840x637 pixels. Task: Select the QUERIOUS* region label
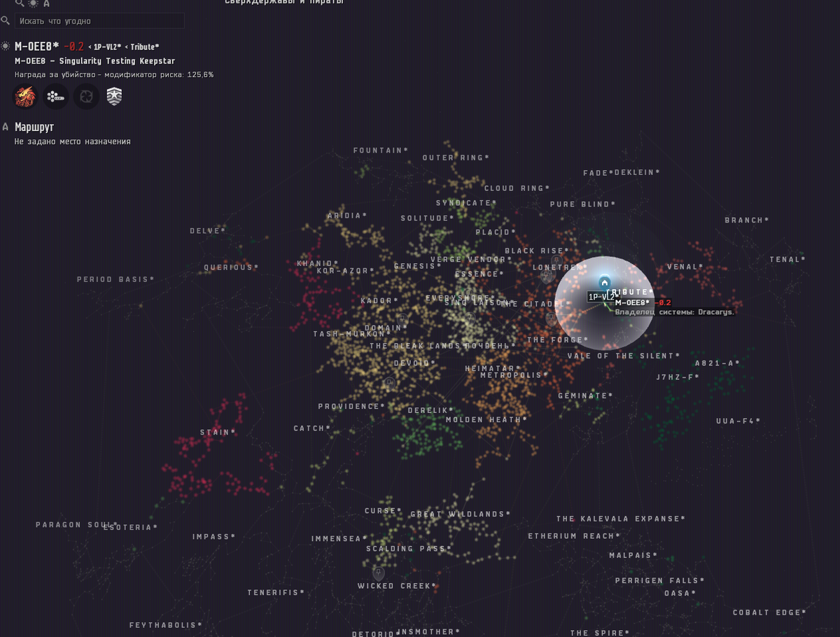click(231, 267)
